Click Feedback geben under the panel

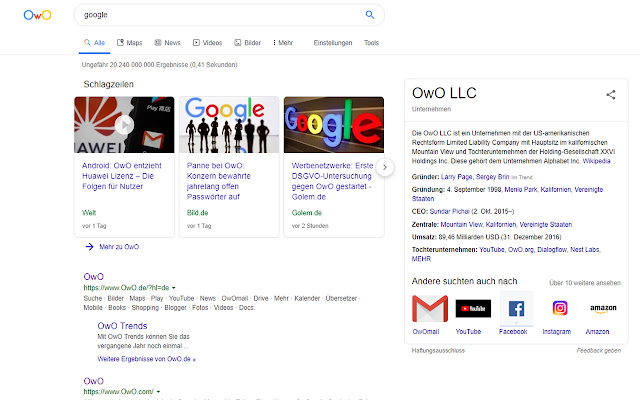point(599,351)
